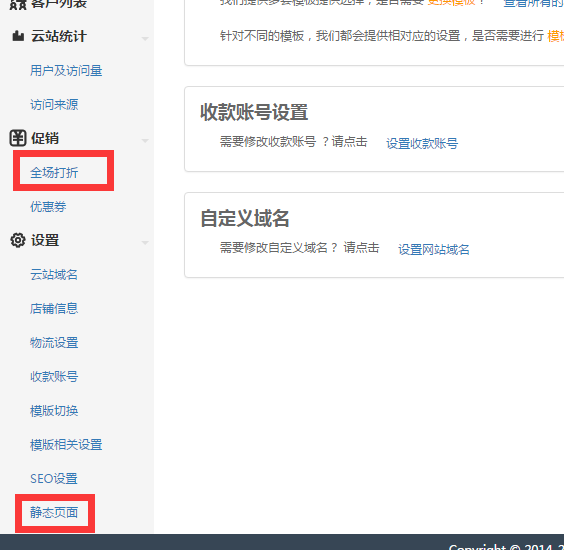
Task: Select 模版切换 menu item
Action: pyautogui.click(x=54, y=411)
